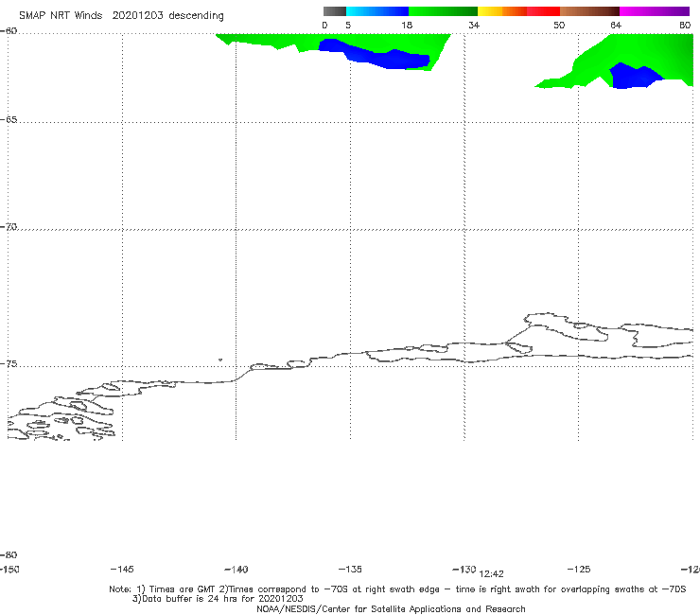The width and height of the screenshot is (700, 615).
Task: Click the '64' color scale label
Action: pos(616,25)
